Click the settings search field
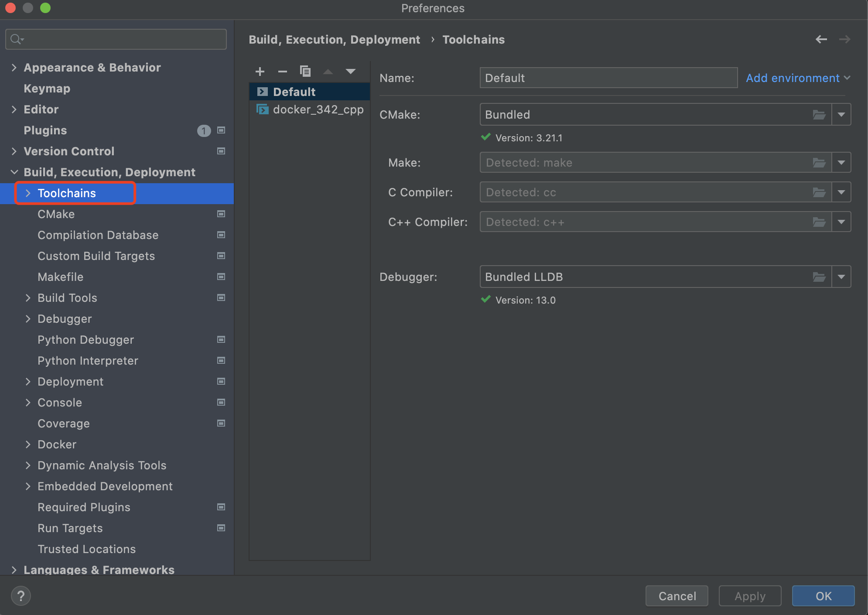 coord(116,39)
